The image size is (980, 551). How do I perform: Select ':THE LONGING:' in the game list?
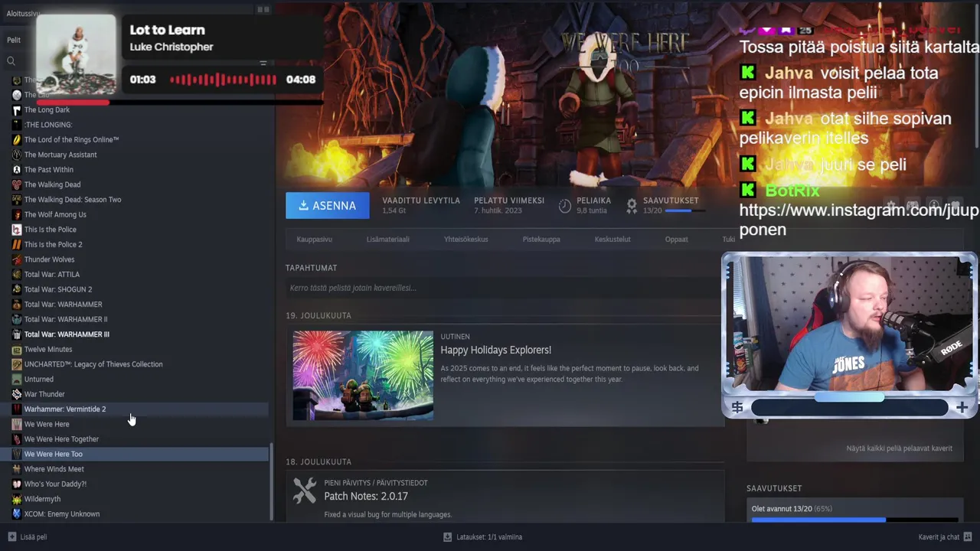click(x=48, y=125)
